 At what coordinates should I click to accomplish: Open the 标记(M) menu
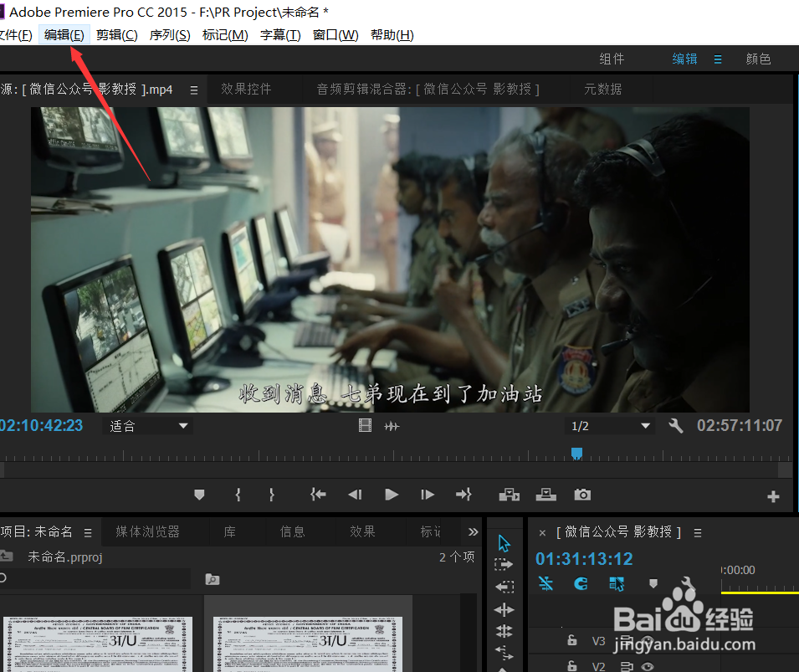tap(225, 34)
